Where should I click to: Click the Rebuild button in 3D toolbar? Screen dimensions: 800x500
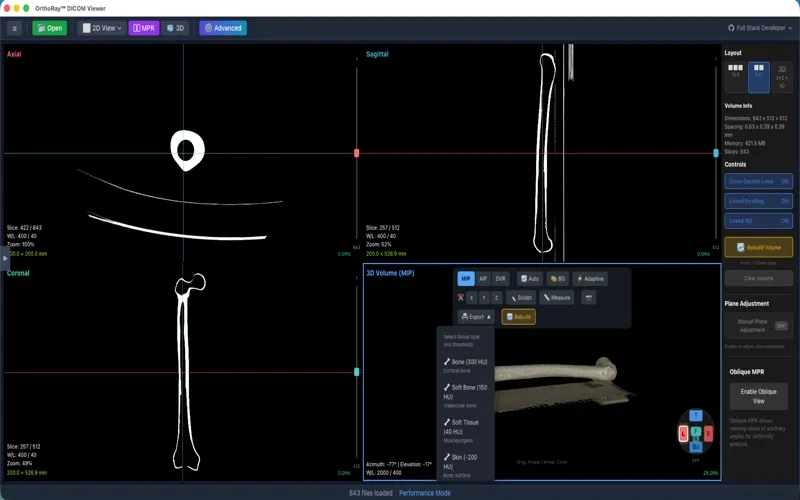click(x=518, y=317)
